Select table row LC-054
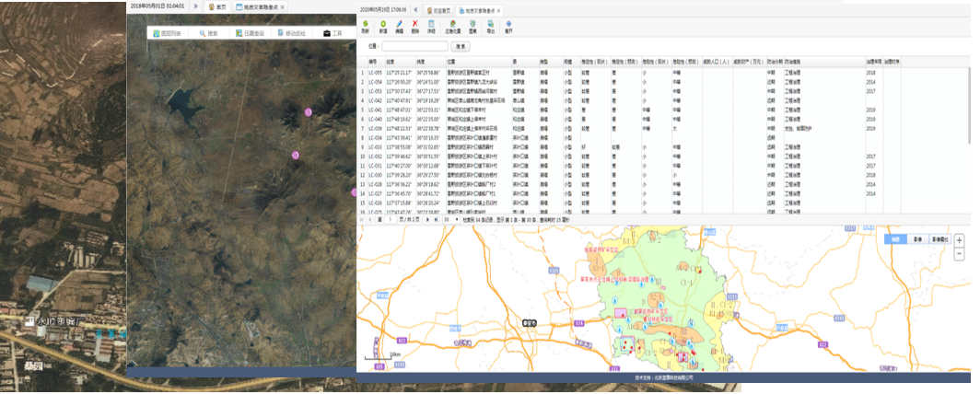This screenshot has height=394, width=980. coord(629,82)
